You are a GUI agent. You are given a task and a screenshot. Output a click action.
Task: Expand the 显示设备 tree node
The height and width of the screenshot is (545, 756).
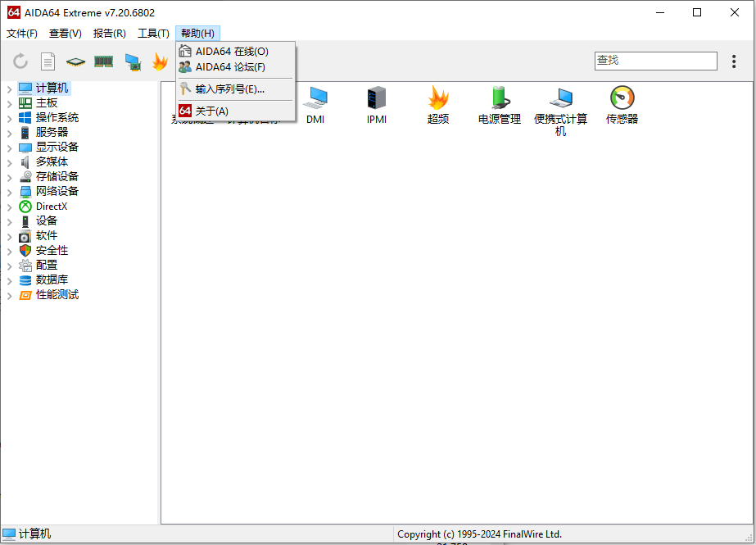pos(9,148)
